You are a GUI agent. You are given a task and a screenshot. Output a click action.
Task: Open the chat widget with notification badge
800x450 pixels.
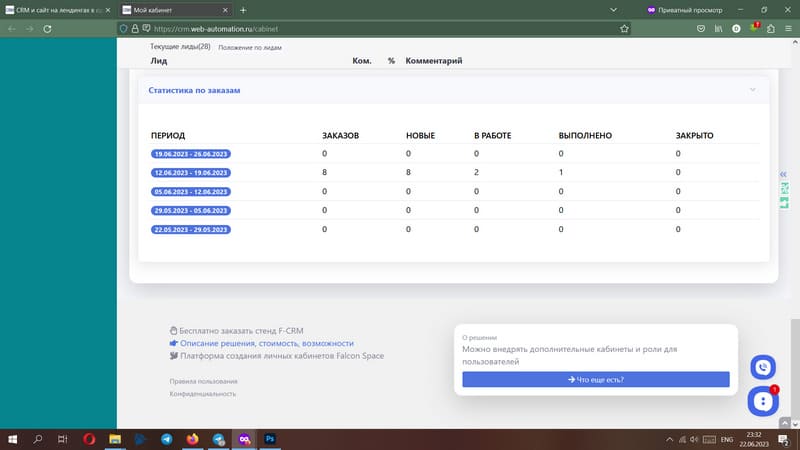[x=763, y=402]
